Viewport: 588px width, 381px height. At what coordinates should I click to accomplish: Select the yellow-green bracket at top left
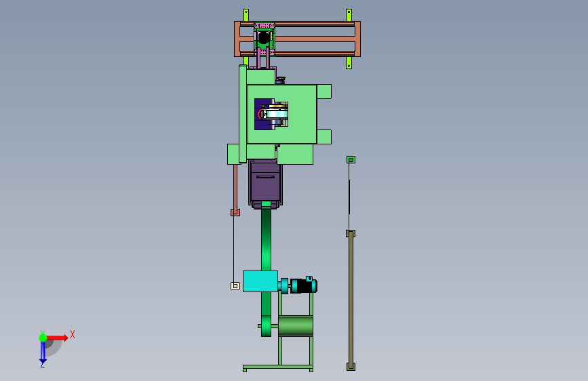[x=246, y=16]
